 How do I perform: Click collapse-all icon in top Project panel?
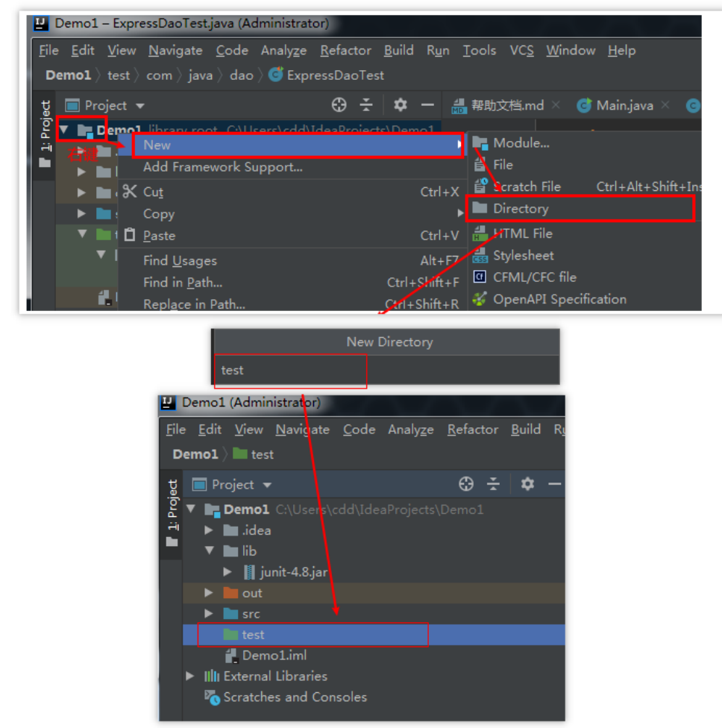click(366, 105)
